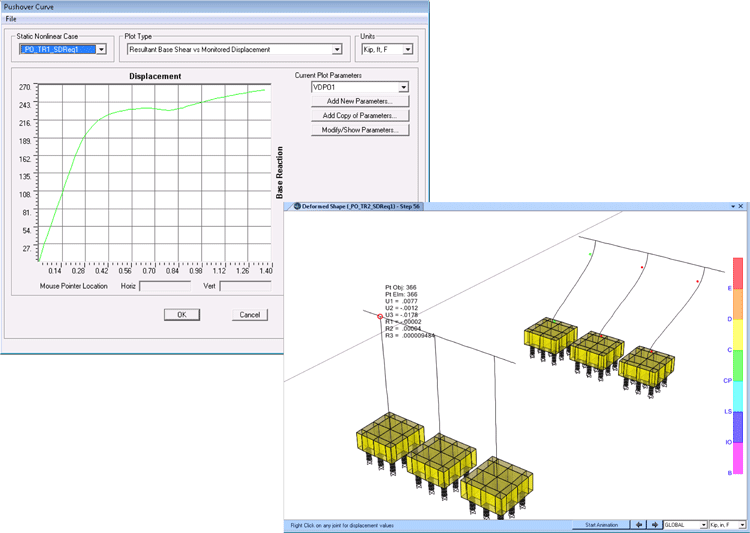Click Add Copy of Parameters button
The width and height of the screenshot is (750, 533).
coord(360,116)
